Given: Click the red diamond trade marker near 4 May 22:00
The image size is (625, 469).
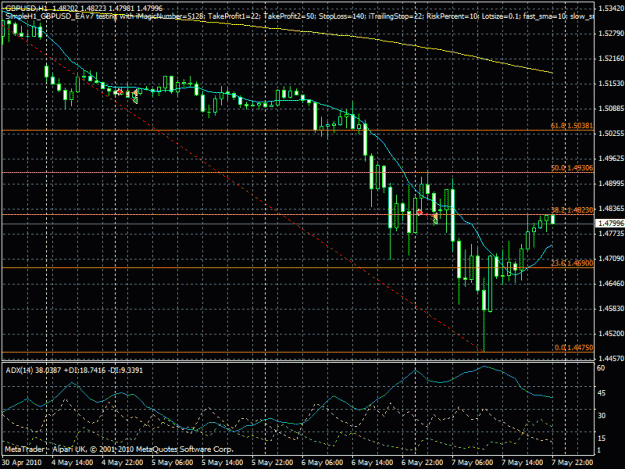Looking at the screenshot, I should [x=119, y=92].
